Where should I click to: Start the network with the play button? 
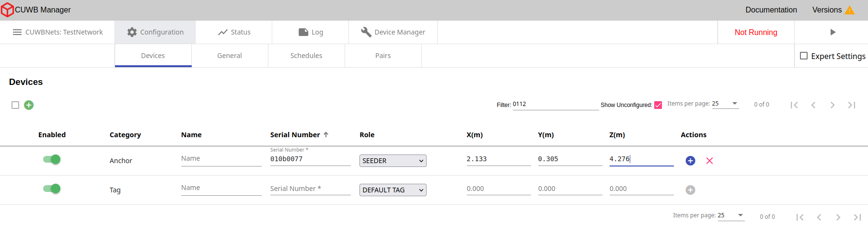tap(833, 32)
